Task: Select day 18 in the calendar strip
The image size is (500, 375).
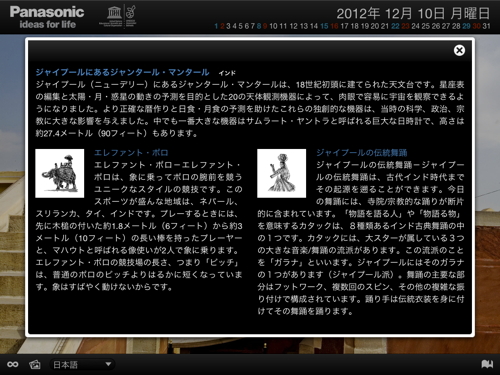Action: click(x=355, y=26)
